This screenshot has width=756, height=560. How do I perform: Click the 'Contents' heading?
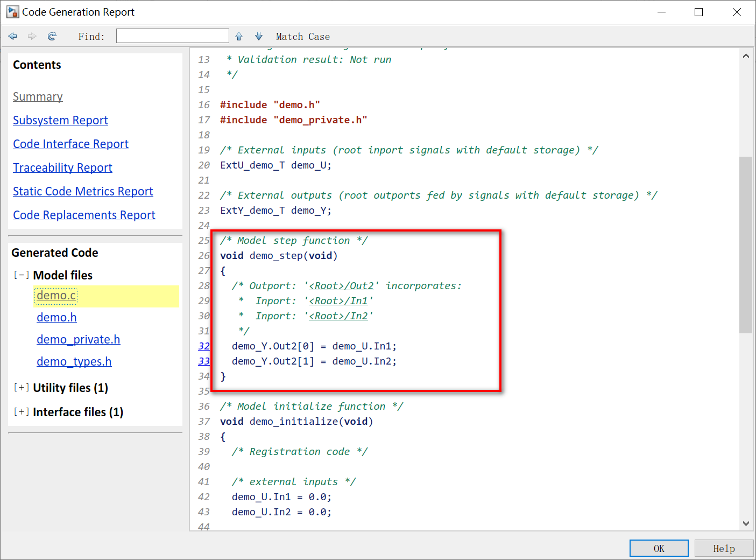click(x=37, y=65)
